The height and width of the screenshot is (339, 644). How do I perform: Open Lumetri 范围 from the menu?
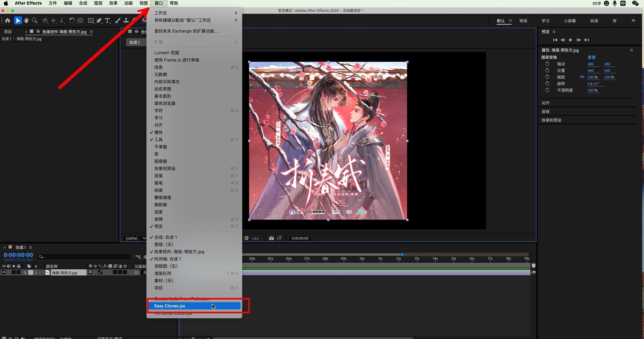[195, 53]
